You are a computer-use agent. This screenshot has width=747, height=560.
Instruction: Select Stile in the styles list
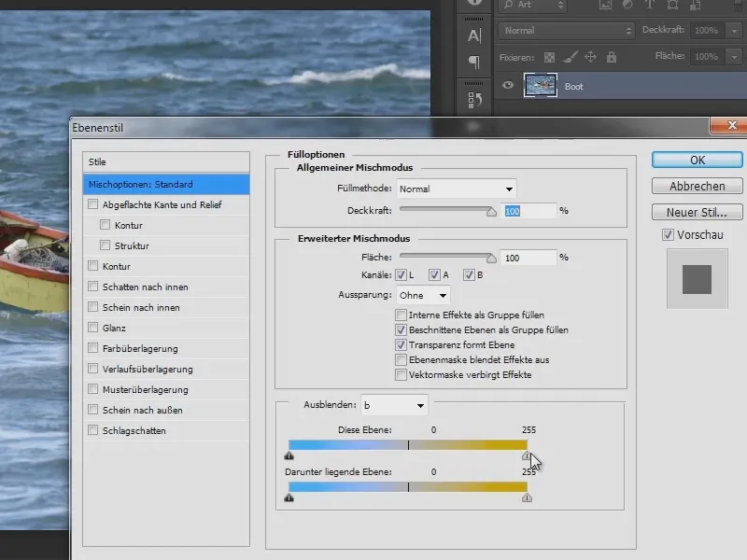pos(166,161)
